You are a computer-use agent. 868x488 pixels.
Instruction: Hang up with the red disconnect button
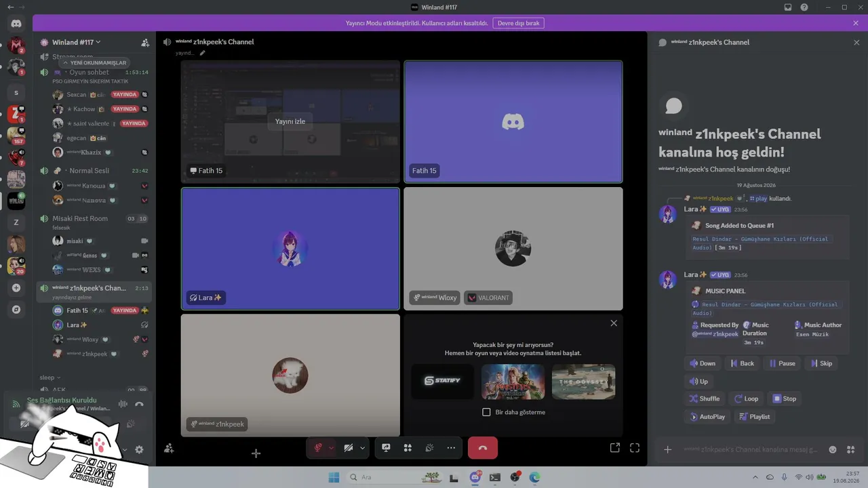pos(483,448)
